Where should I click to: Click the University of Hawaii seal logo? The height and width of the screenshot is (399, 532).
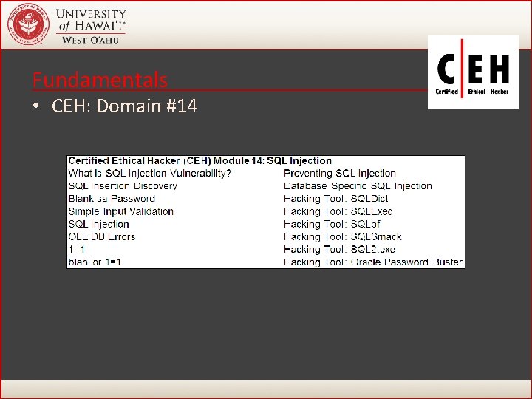tap(29, 24)
